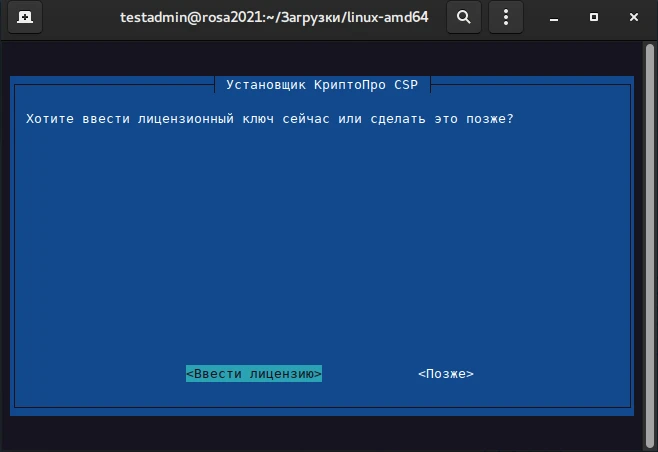Close the terminal window
The width and height of the screenshot is (658, 452).
pos(634,17)
